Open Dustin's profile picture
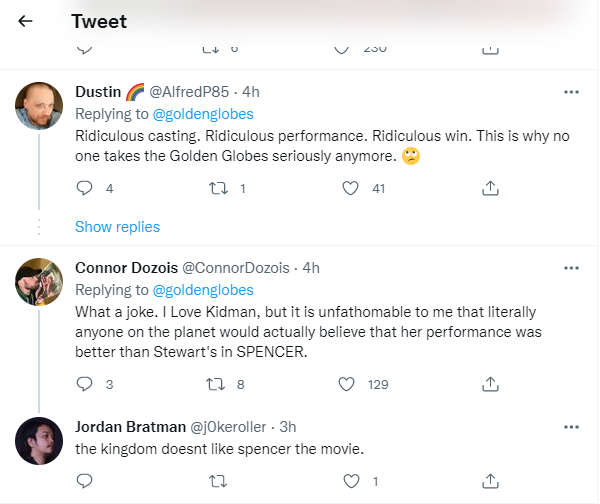Image resolution: width=600 pixels, height=504 pixels. 40,106
